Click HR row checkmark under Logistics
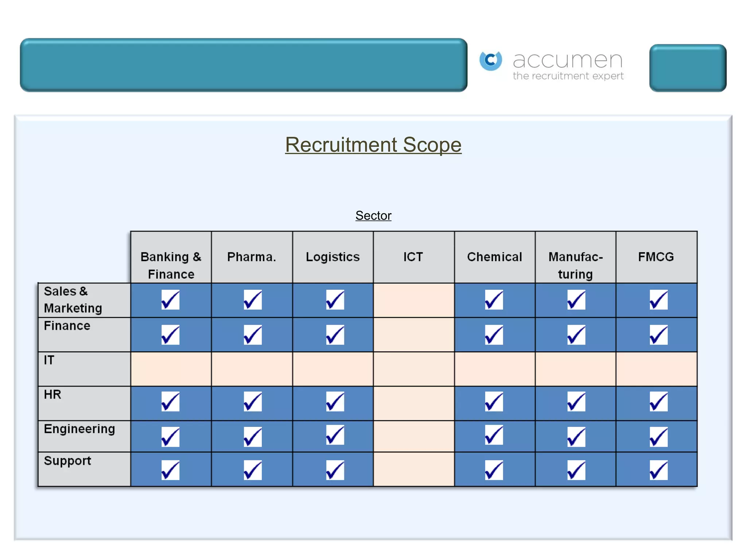 [x=335, y=401]
